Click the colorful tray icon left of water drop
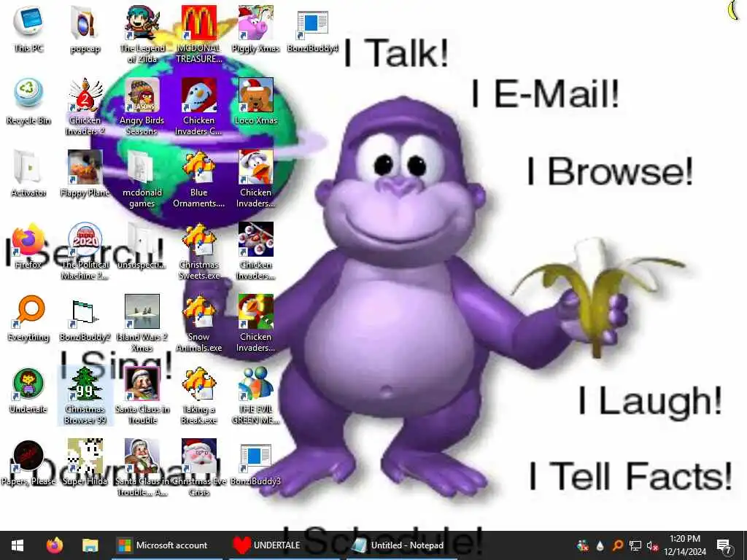 582,545
